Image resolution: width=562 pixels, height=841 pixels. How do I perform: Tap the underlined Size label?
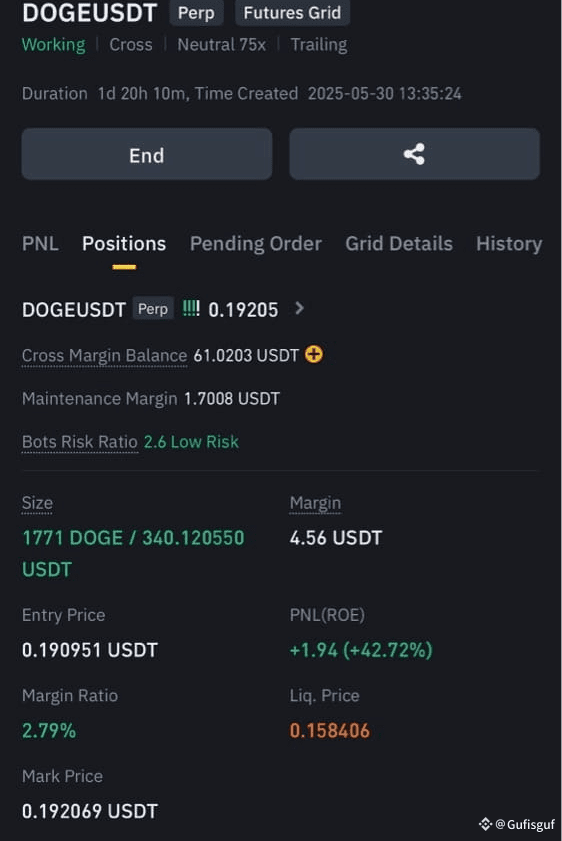[37, 503]
